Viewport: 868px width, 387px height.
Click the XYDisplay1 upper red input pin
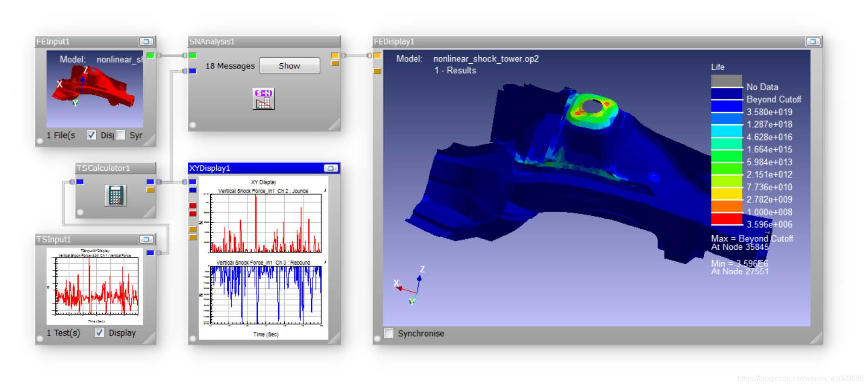tap(193, 206)
